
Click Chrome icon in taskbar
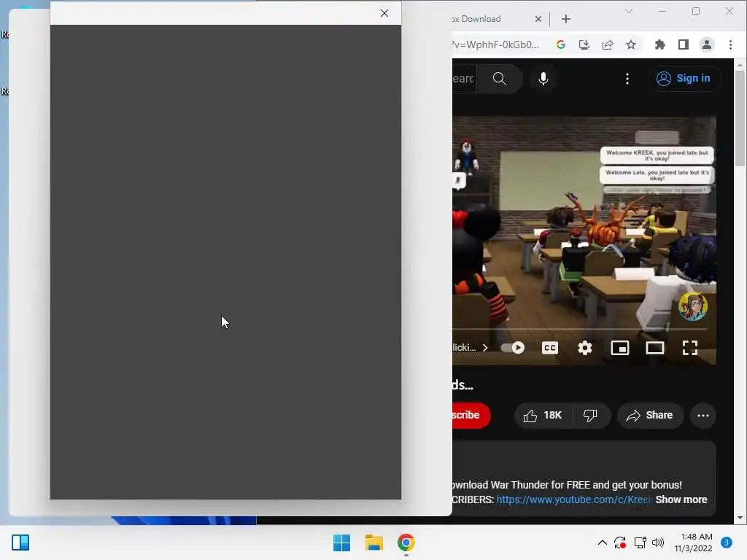tap(406, 542)
